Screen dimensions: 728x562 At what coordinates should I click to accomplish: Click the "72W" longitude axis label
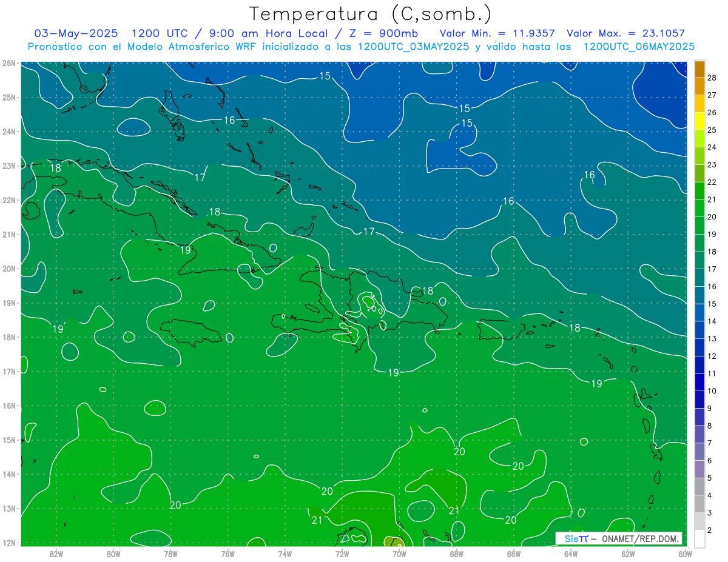pyautogui.click(x=342, y=553)
